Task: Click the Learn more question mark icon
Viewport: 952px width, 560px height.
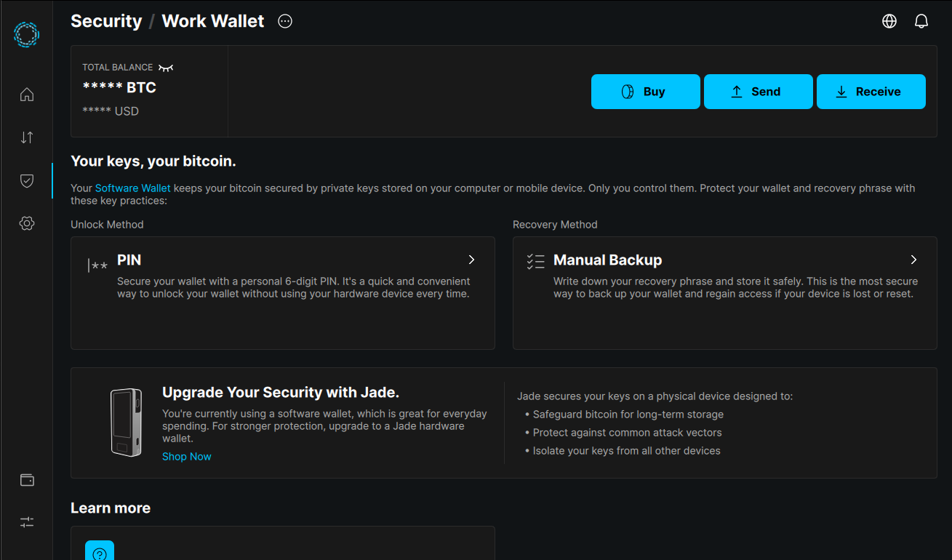Action: pyautogui.click(x=100, y=553)
